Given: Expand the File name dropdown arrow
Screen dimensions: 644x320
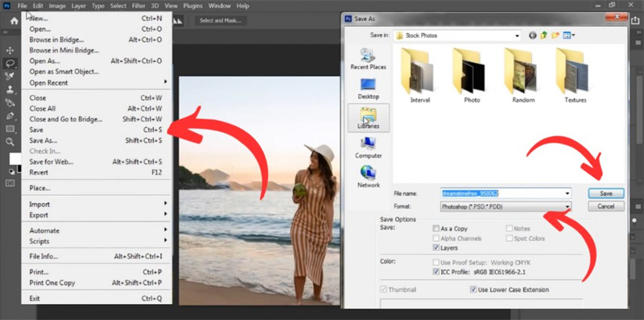Looking at the screenshot, I should pyautogui.click(x=568, y=193).
